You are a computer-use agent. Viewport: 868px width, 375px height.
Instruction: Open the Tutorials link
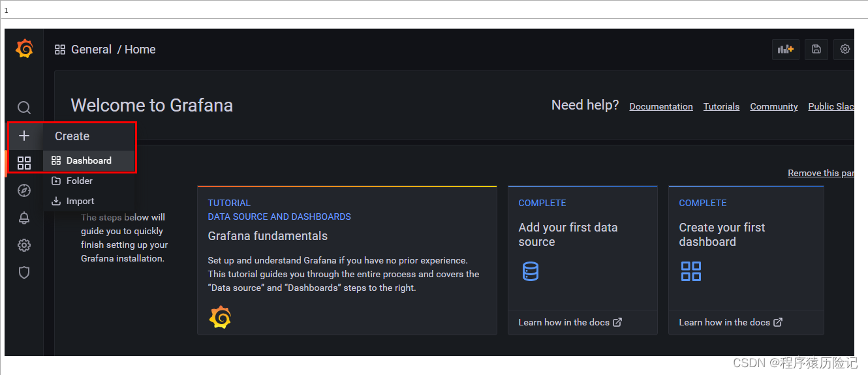[721, 106]
